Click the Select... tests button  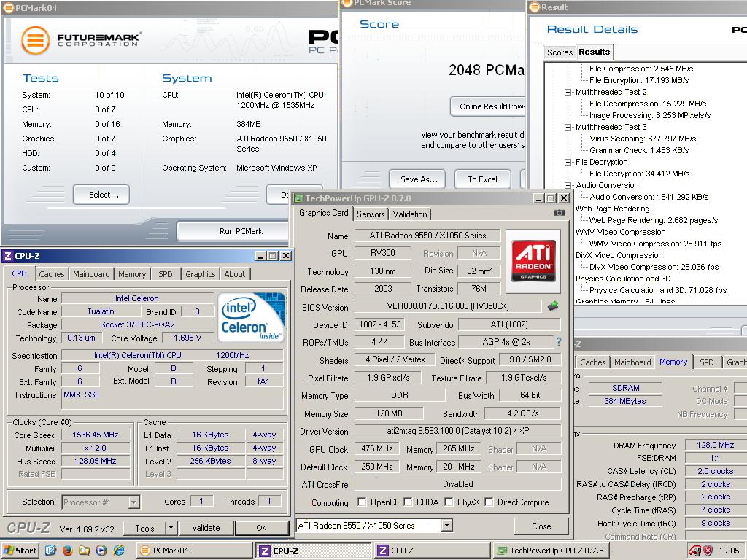[x=101, y=194]
